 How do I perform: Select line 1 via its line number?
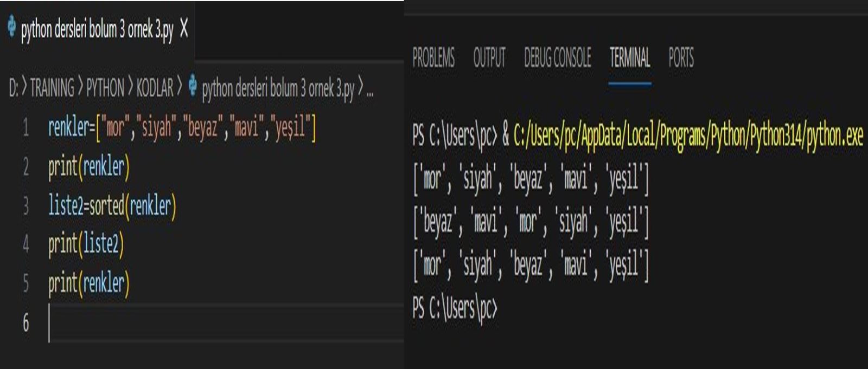(25, 128)
